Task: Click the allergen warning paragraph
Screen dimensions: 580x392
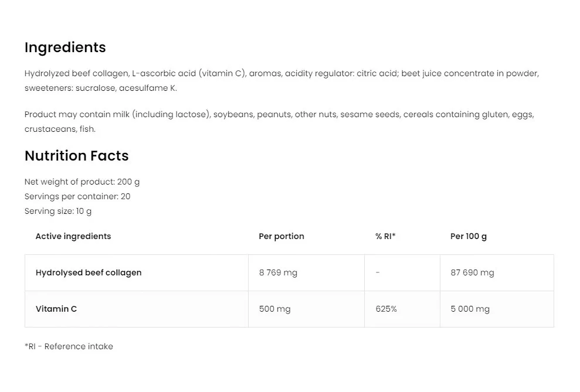Action: (x=279, y=122)
